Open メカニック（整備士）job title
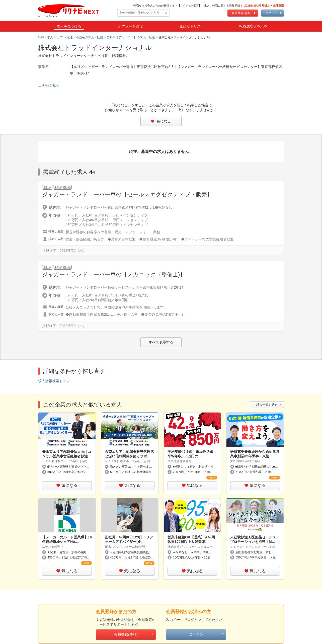This screenshot has height=644, width=322. click(113, 275)
